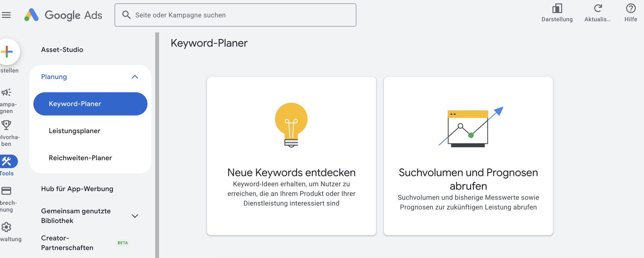Expand Gemeinsam genutzte Bibliothek section
Viewport: 644px width, 258px height.
pyautogui.click(x=135, y=216)
